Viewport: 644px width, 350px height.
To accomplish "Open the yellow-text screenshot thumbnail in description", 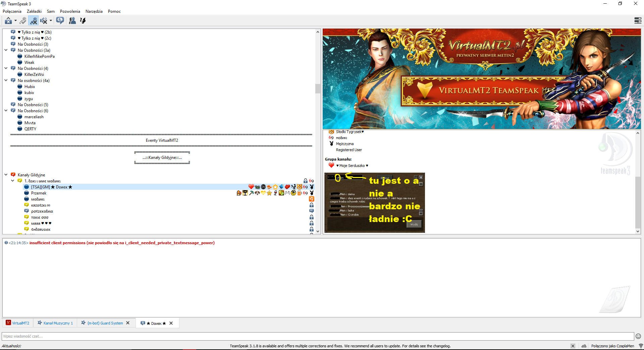I will 375,203.
